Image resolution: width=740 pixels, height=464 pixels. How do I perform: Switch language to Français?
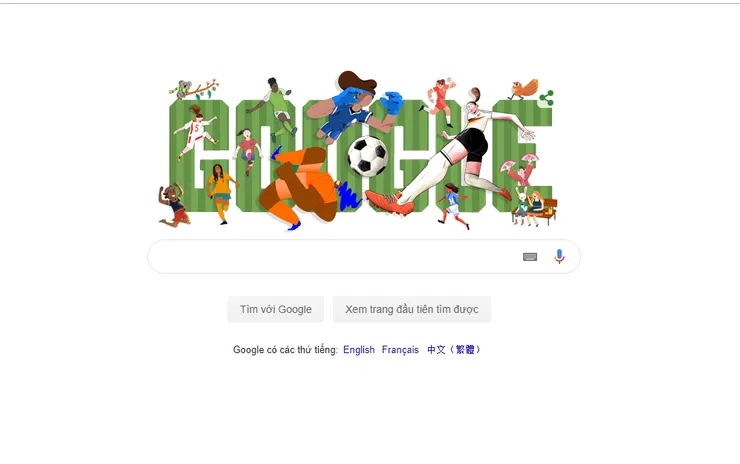(400, 350)
